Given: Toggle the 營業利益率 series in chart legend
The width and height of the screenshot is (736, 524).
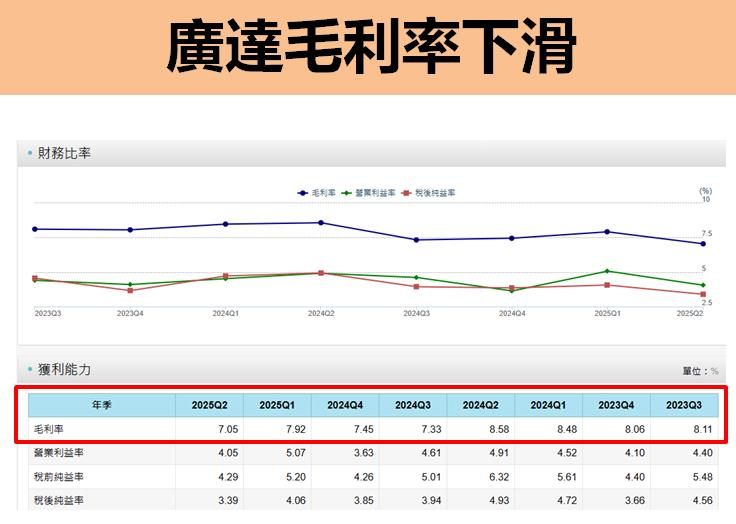Looking at the screenshot, I should pos(368,193).
